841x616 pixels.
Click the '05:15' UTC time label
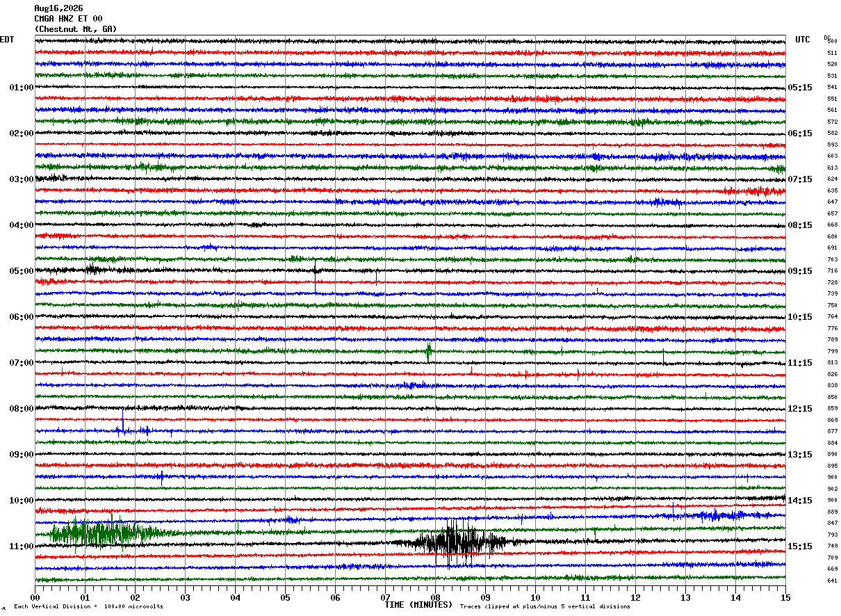click(x=800, y=88)
